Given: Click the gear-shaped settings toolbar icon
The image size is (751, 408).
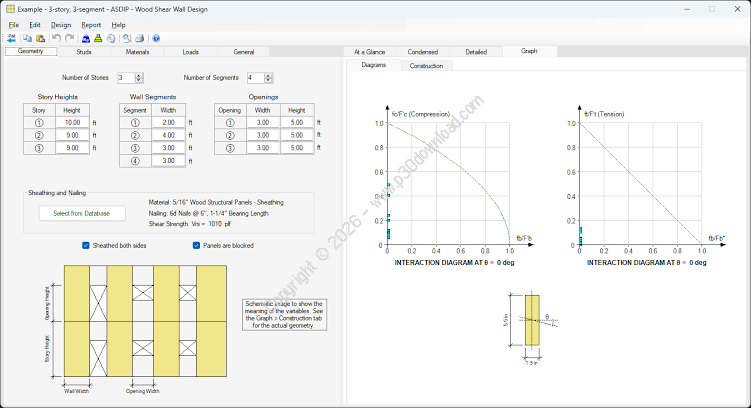Looking at the screenshot, I should point(111,38).
